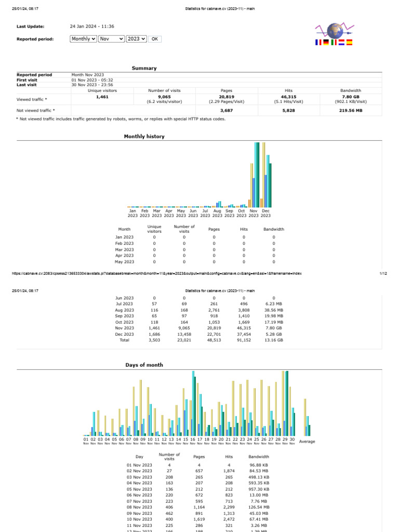Click the 'Last Update:' label
This screenshot has width=399, height=532.
(x=30, y=26)
